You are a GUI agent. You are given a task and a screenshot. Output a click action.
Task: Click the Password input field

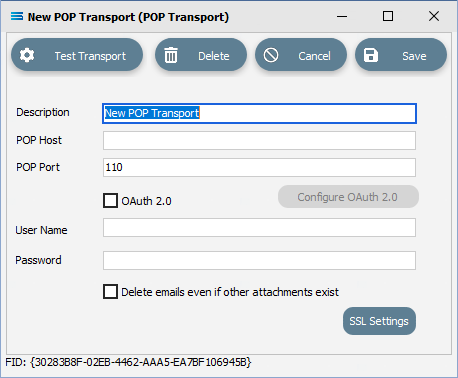click(259, 260)
